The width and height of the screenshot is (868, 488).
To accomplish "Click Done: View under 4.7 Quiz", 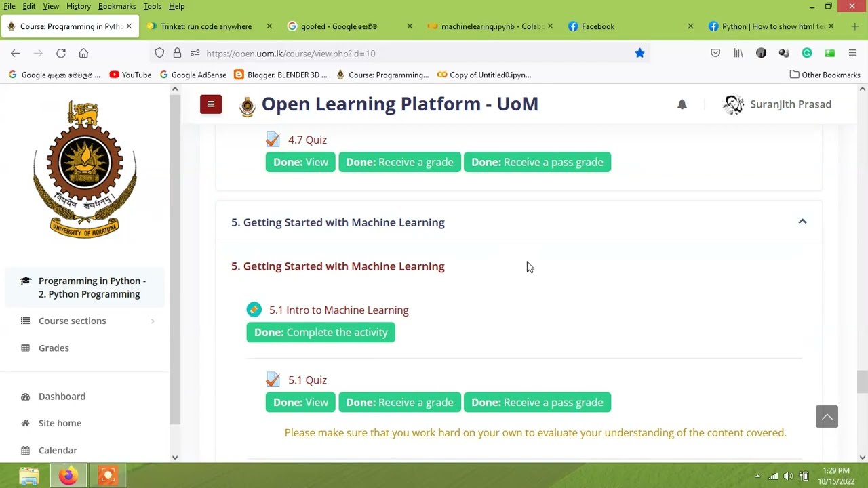I will pyautogui.click(x=300, y=162).
